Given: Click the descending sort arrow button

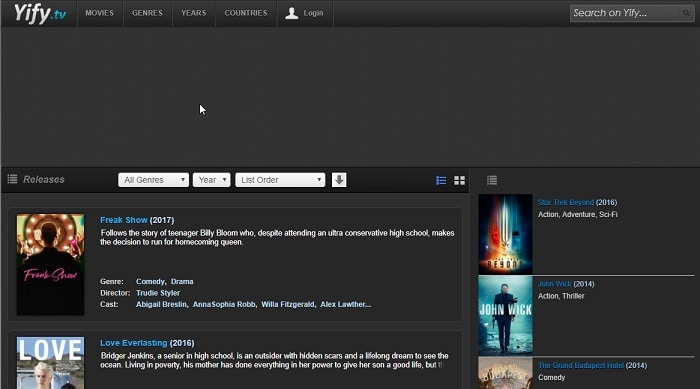Looking at the screenshot, I should tap(339, 180).
